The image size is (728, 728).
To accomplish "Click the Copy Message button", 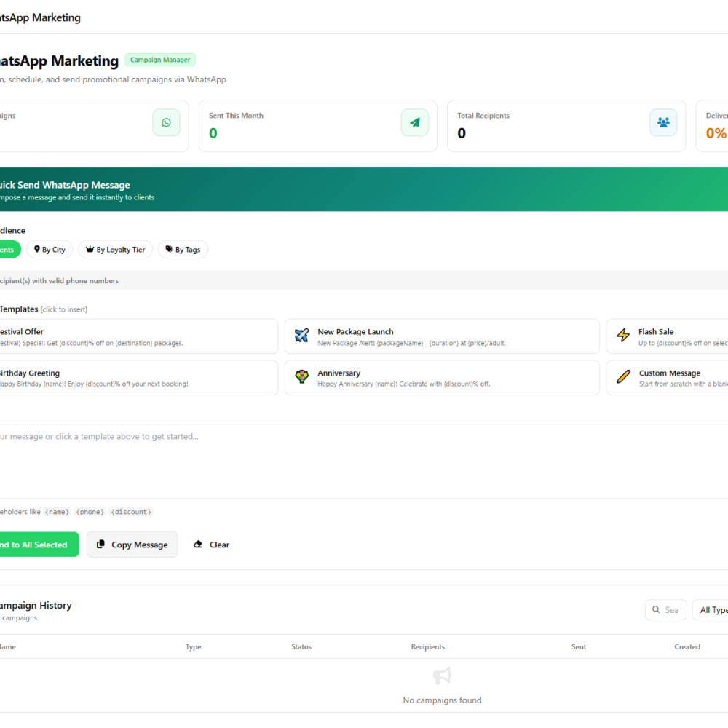I will point(132,545).
